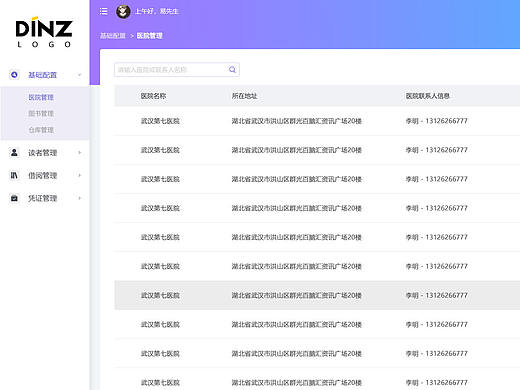The width and height of the screenshot is (520, 390).
Task: Open 仓库管理 in the sidebar submenu
Action: [x=41, y=130]
